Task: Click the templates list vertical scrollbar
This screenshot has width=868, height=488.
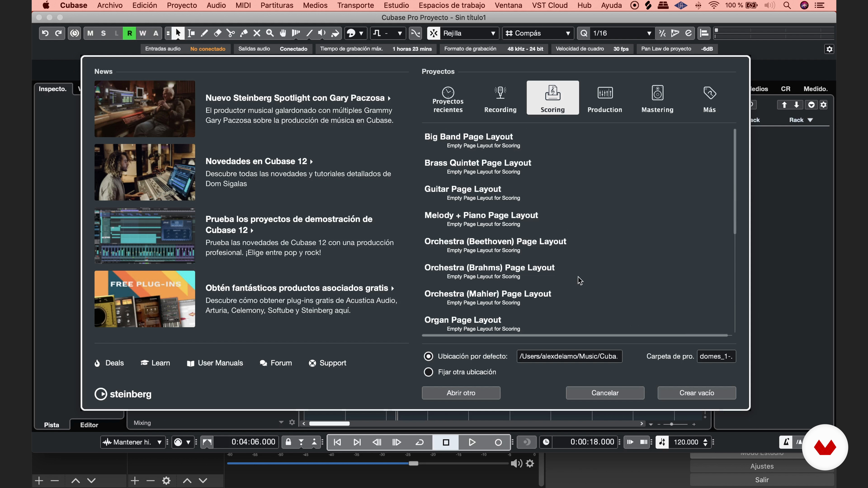Action: (735, 182)
